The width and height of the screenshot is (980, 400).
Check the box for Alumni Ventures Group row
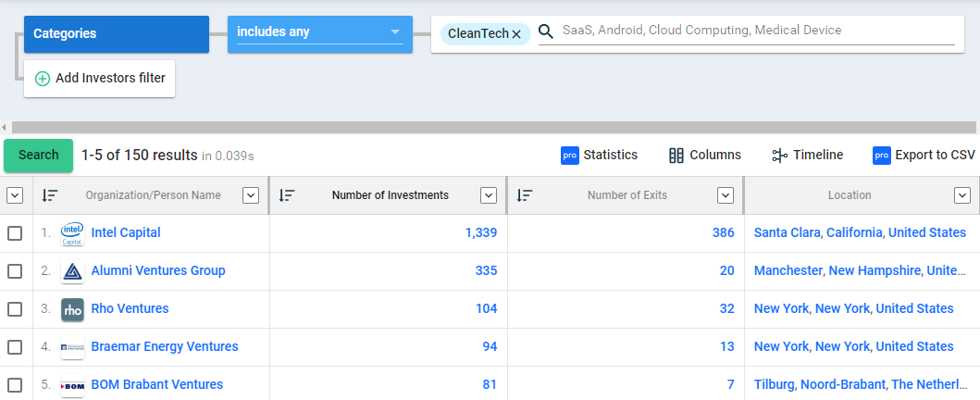click(15, 272)
